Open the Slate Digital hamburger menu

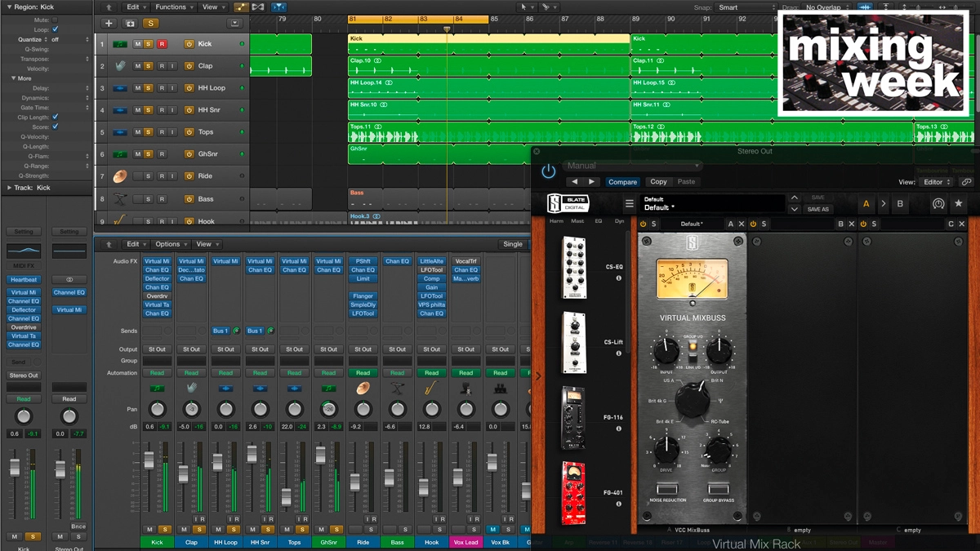pos(629,204)
